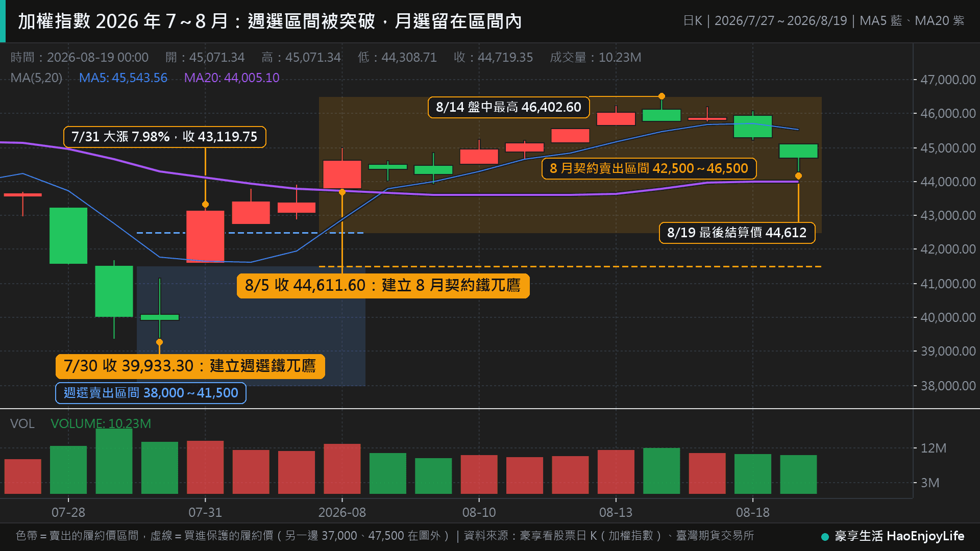This screenshot has width=980, height=551.
Task: Click the orange marker dot on 8/19 candle
Action: pyautogui.click(x=798, y=176)
